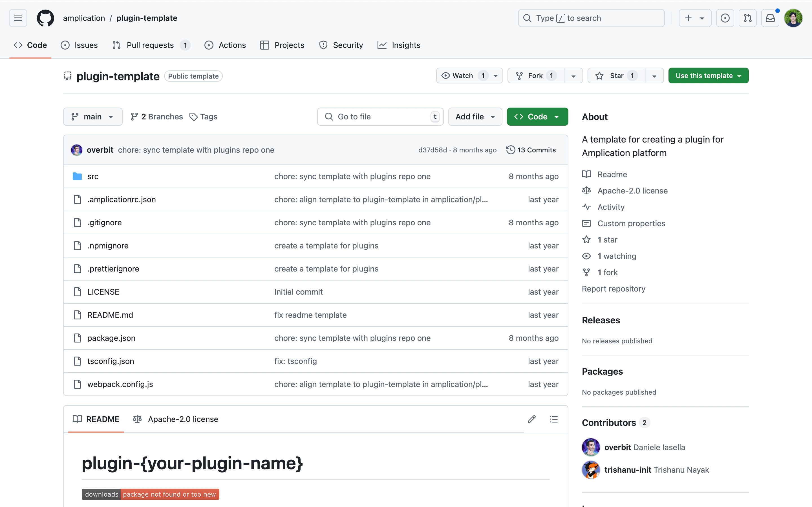Click the package.json file link
The width and height of the screenshot is (812, 507).
(111, 338)
